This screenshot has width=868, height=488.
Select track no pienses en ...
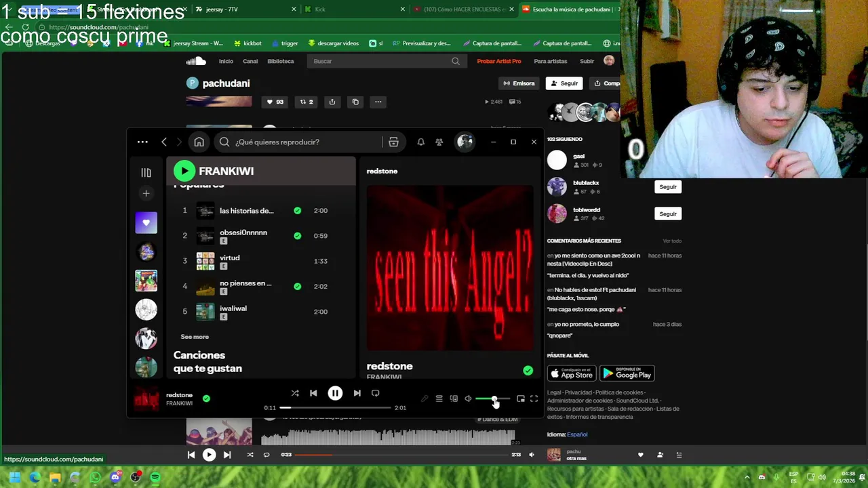coord(245,283)
